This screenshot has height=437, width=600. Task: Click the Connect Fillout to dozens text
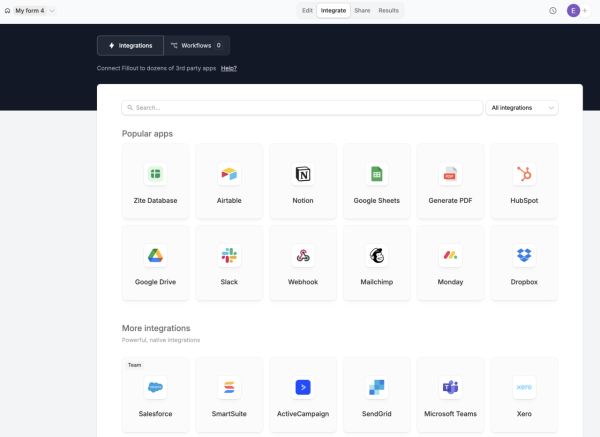click(x=157, y=68)
